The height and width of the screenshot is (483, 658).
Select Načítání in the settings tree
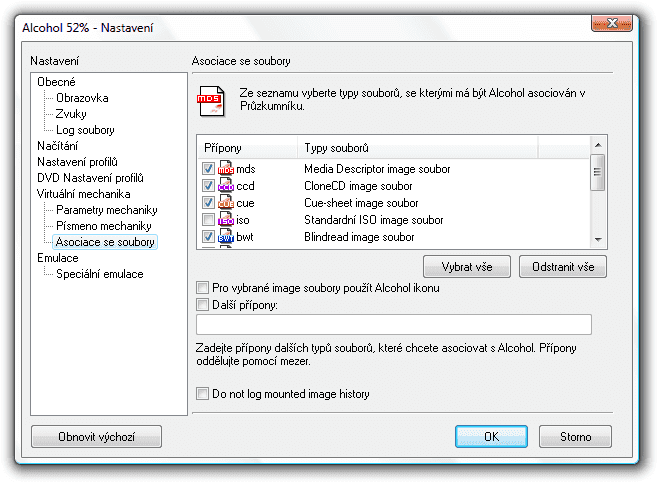(x=57, y=146)
